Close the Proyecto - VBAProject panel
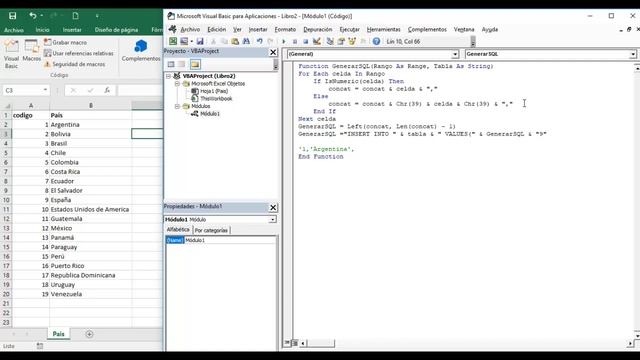 [x=273, y=52]
